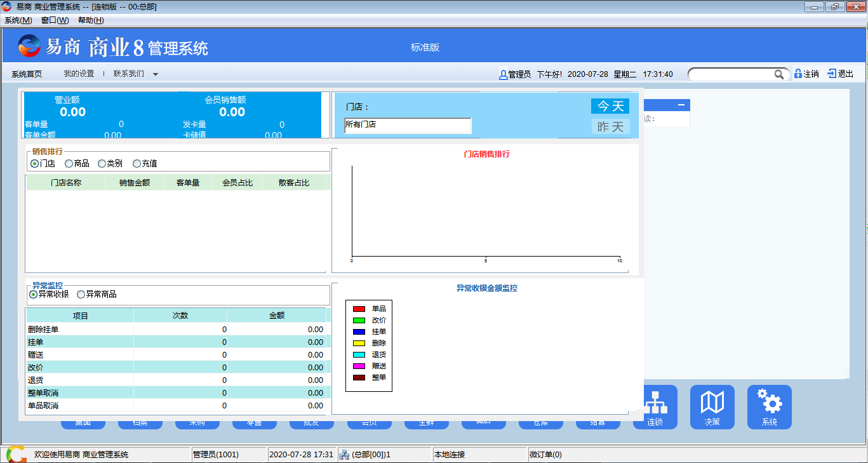Click the yellow 删除 legend swatch
This screenshot has width=868, height=463.
point(359,343)
